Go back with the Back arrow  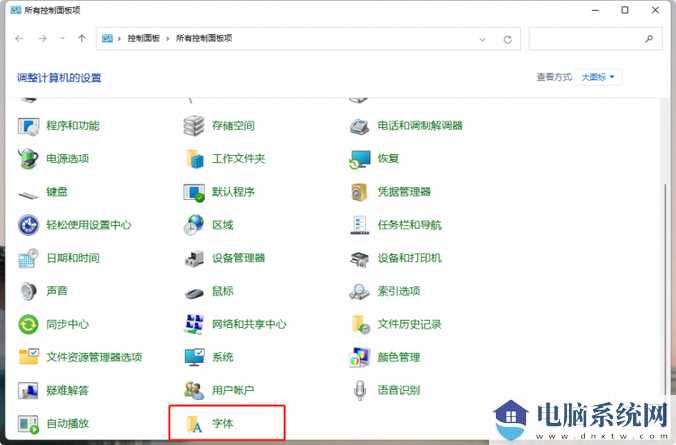(19, 39)
